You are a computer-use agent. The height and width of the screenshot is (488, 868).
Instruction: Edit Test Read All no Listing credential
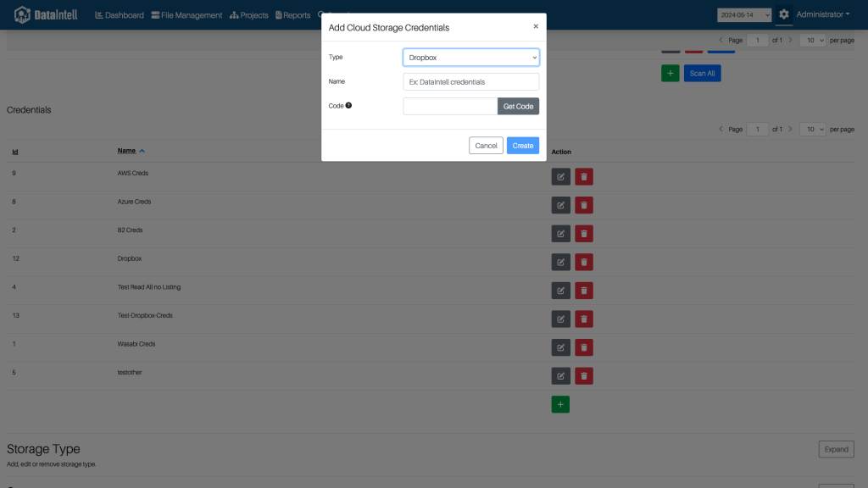(x=561, y=291)
